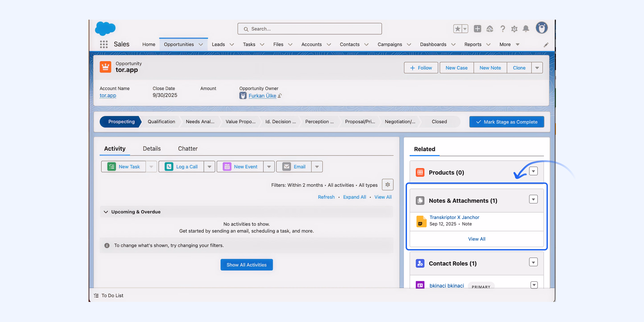Open Trailhead guidance icon
The height and width of the screenshot is (322, 644).
[x=490, y=29]
